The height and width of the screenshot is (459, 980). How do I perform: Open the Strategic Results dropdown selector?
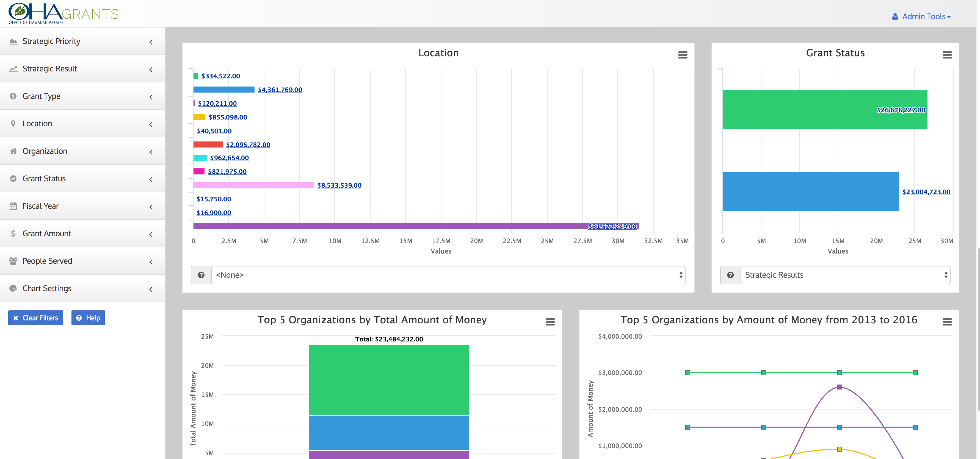click(x=845, y=275)
